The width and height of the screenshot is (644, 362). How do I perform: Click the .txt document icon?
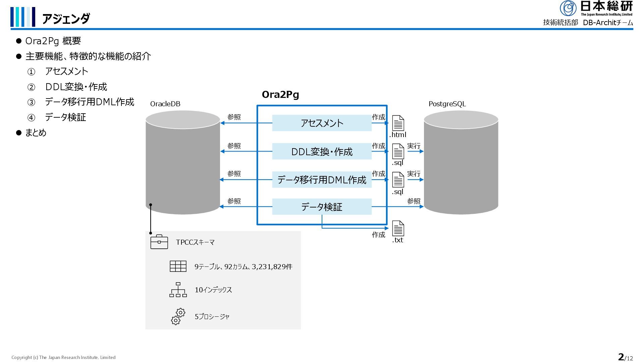point(398,229)
